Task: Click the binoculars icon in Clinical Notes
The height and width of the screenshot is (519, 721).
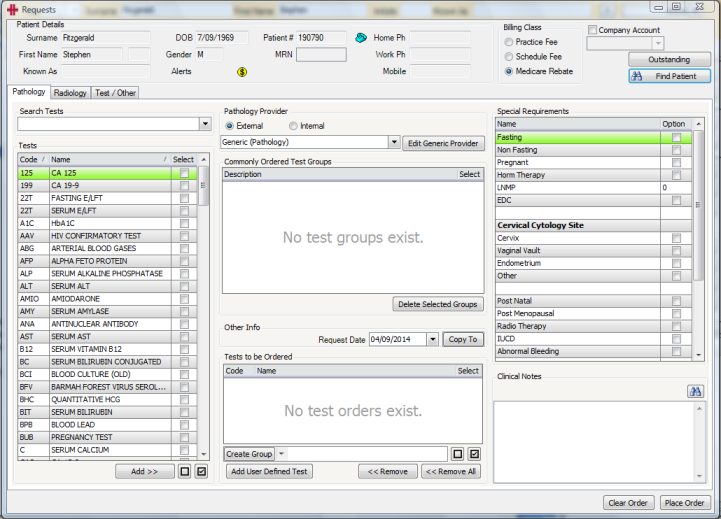Action: 695,391
